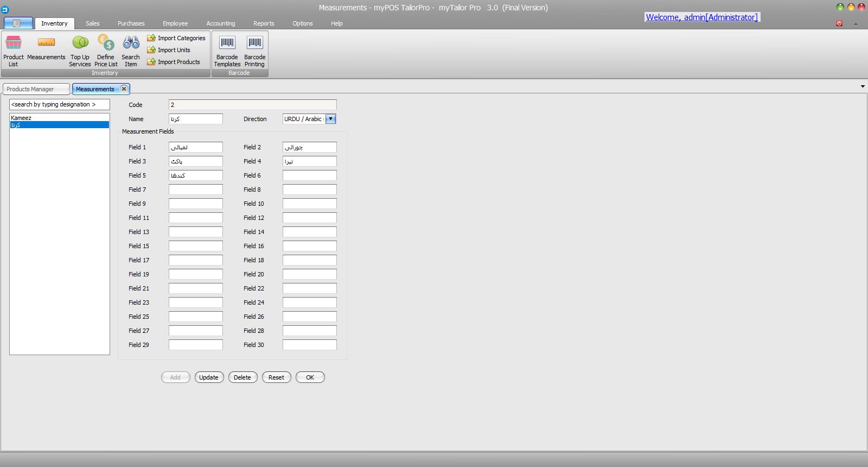Open the application menu button
Viewport: 868px width, 467px height.
[x=18, y=23]
